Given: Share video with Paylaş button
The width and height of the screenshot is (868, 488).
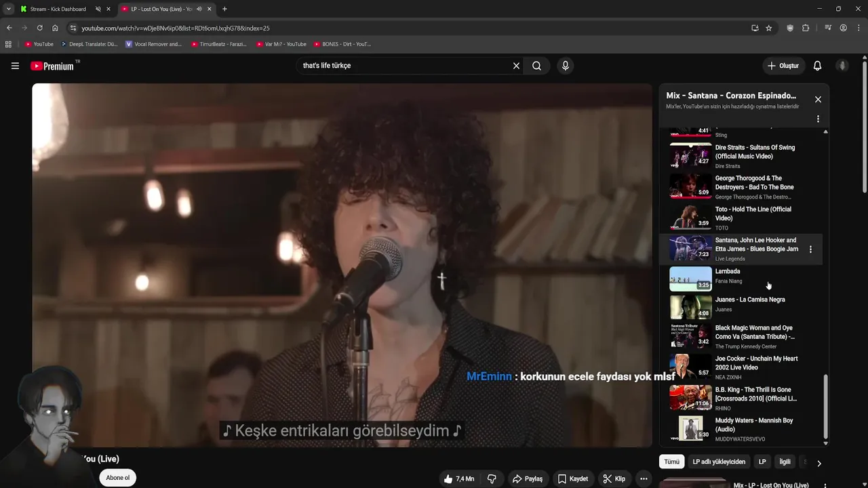Looking at the screenshot, I should coord(527,479).
